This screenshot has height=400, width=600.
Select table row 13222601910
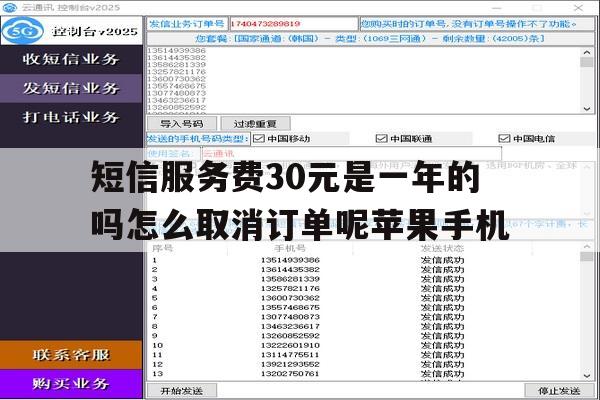(364, 345)
